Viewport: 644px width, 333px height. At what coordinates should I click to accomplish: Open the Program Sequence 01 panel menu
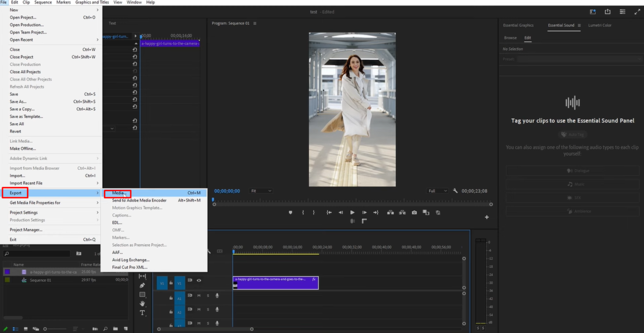coord(255,23)
